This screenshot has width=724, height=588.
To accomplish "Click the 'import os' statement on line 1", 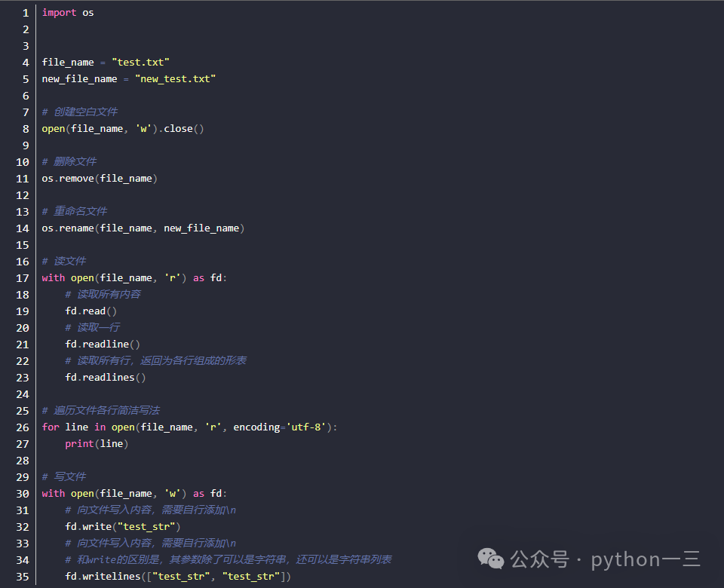I will 68,13.
